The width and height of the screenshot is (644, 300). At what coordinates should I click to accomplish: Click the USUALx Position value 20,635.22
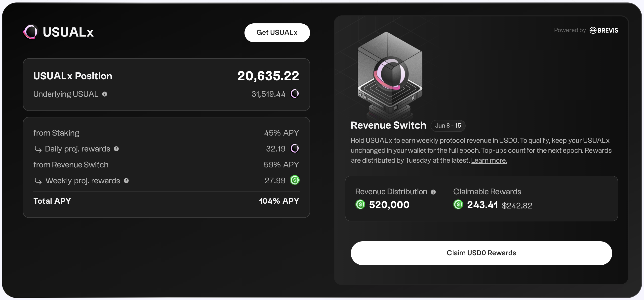click(x=268, y=76)
